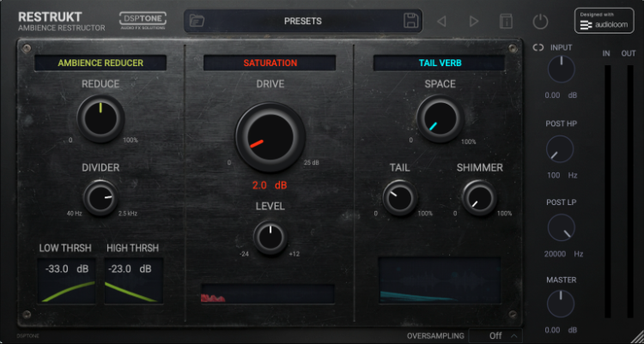Save preset with the floppy disk icon
Screen dimensions: 644x344
click(410, 21)
